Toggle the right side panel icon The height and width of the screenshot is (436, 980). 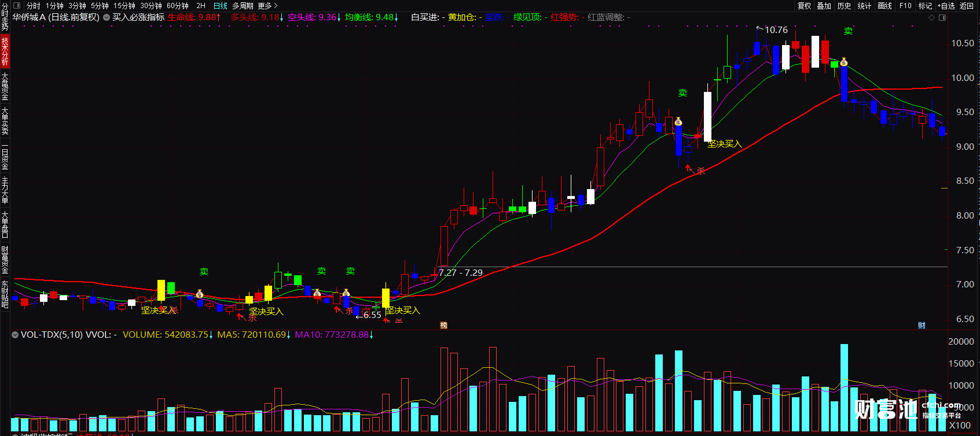click(x=942, y=17)
